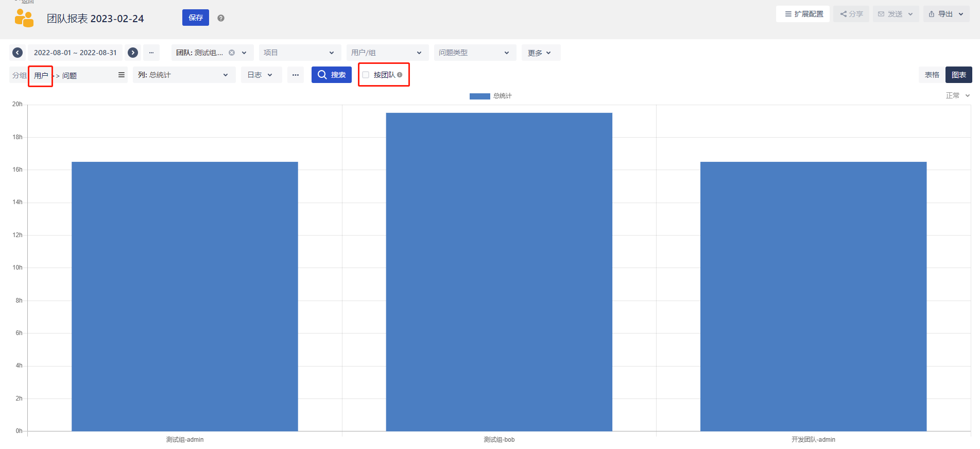
Task: Expand the 列: 总统计 column dropdown
Action: tap(184, 75)
